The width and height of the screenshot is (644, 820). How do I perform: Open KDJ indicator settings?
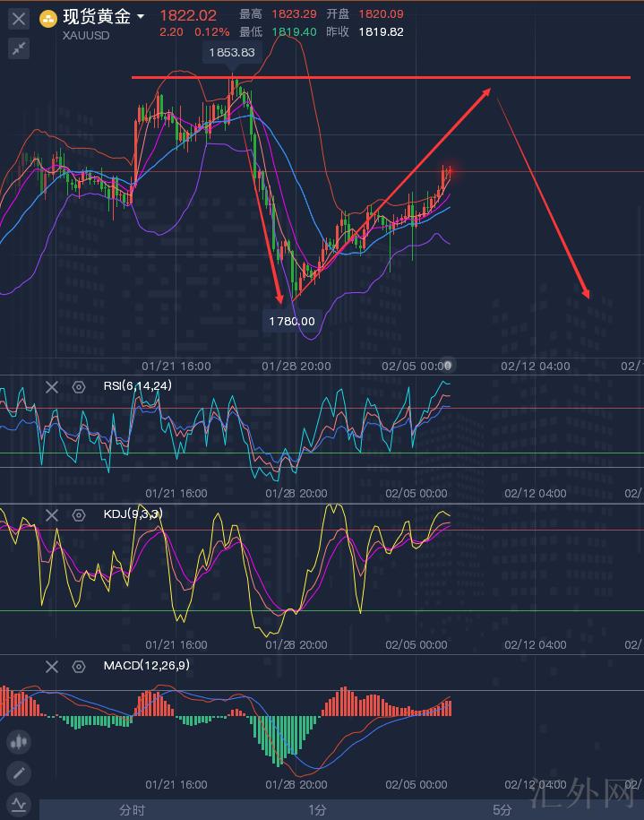79,514
